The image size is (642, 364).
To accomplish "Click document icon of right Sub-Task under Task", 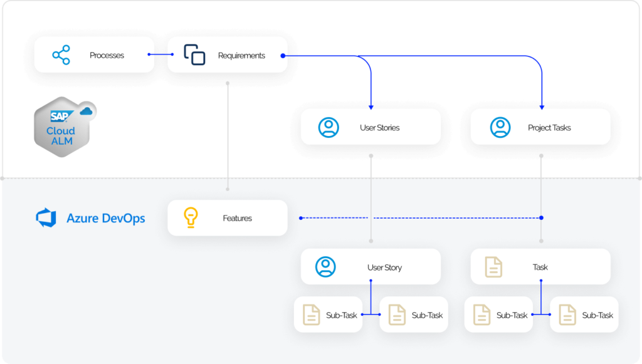I will click(567, 315).
